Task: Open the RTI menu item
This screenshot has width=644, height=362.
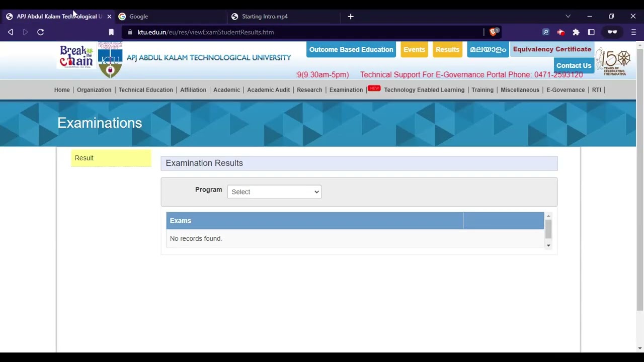Action: (597, 90)
